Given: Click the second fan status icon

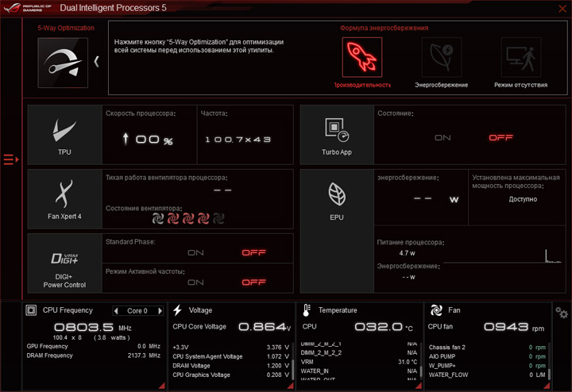Looking at the screenshot, I should tap(173, 218).
